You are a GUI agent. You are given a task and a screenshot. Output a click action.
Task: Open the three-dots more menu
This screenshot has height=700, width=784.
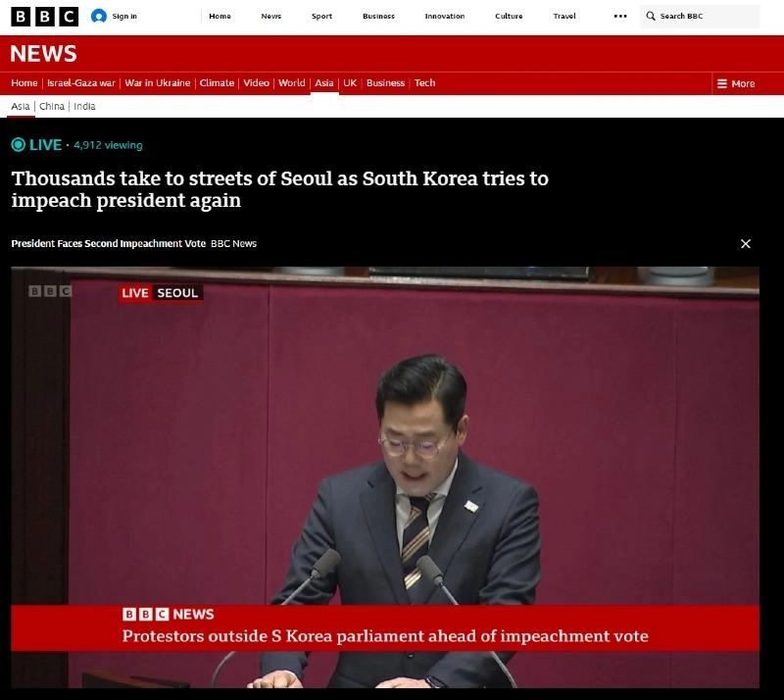point(619,16)
